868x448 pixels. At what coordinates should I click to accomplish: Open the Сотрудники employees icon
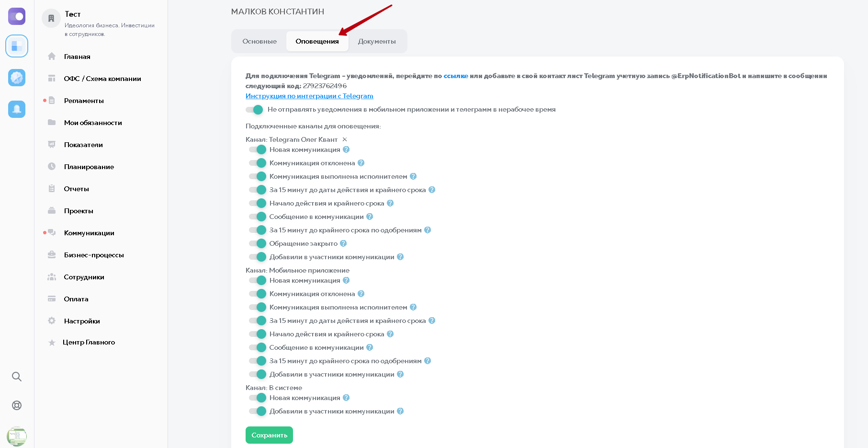click(x=51, y=276)
